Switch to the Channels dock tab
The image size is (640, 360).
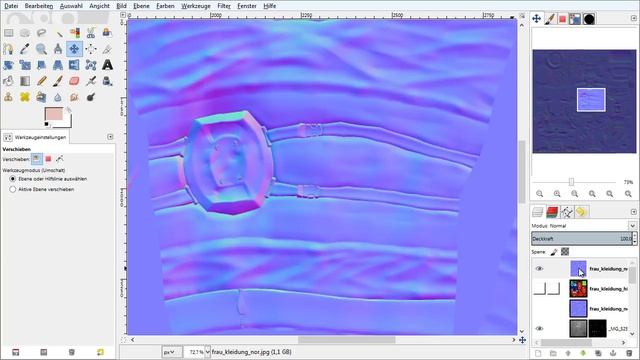[552, 212]
